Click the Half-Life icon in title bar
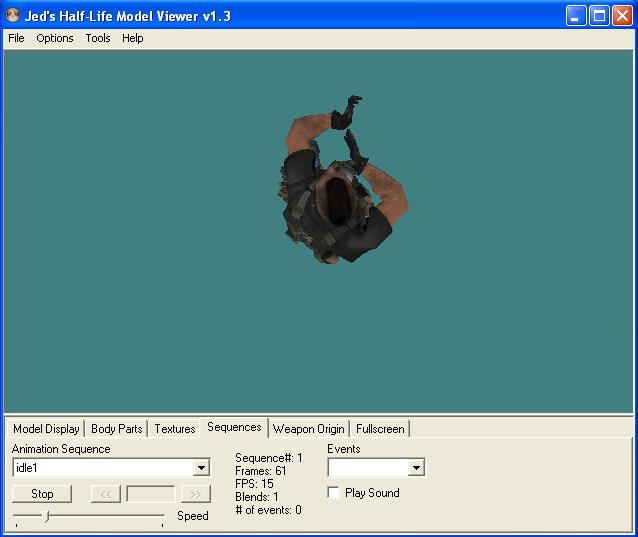This screenshot has height=537, width=638. point(13,16)
